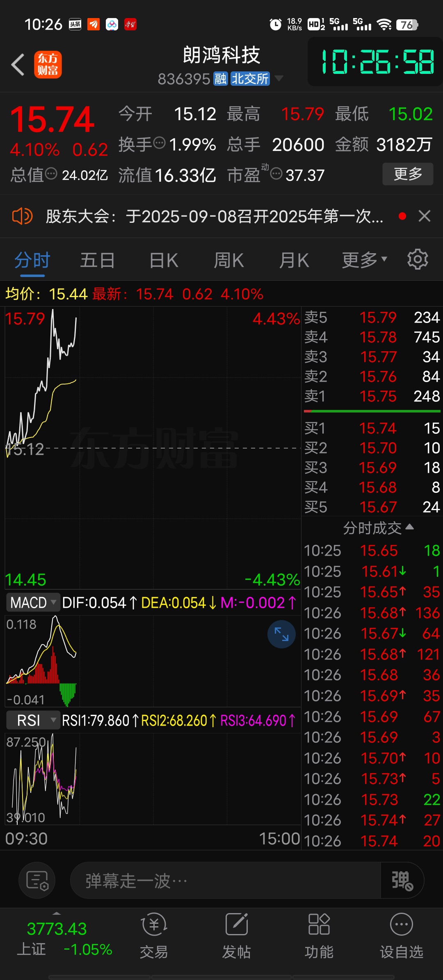
Task: Switch to the 分时 tab
Action: coord(32,260)
